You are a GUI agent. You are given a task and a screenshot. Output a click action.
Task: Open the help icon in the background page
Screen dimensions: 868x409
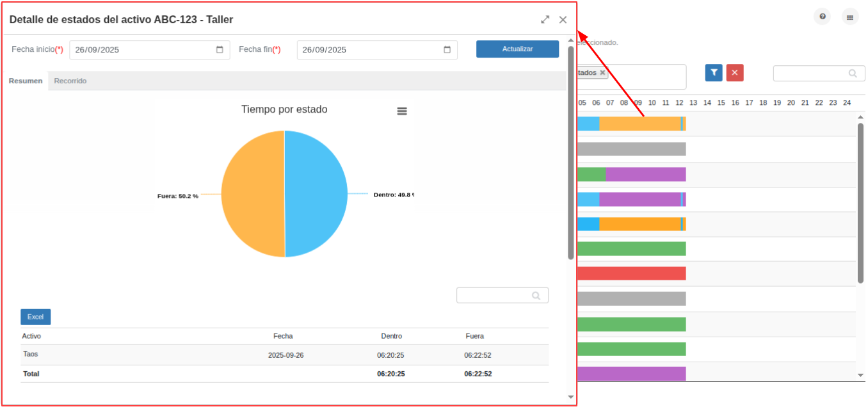(x=823, y=17)
